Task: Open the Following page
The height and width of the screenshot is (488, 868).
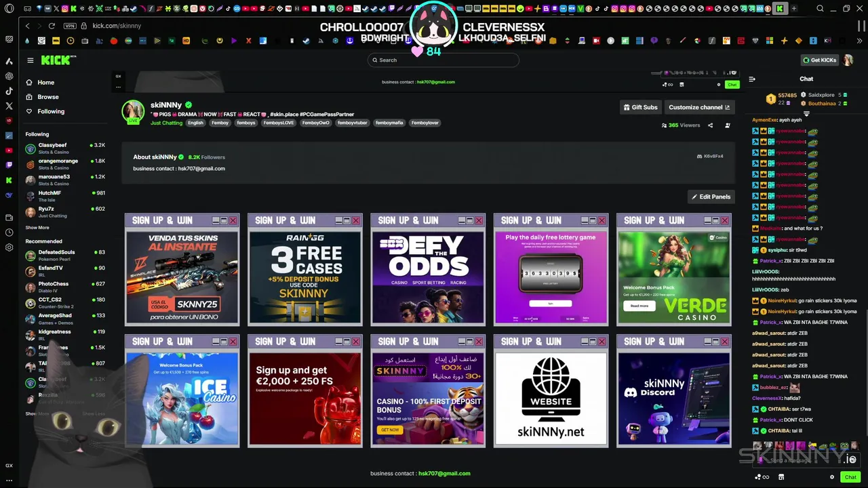Action: pos(51,111)
